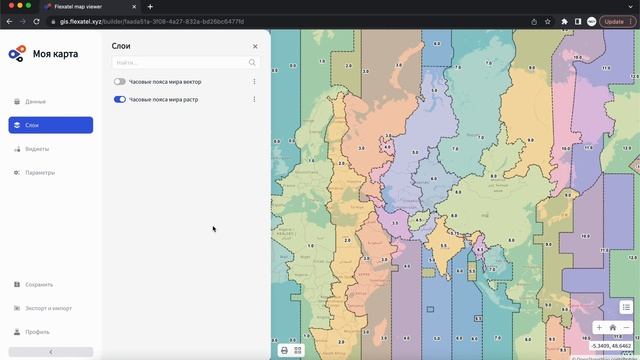Screen dimensions: 640x360
Task: Click the Параметры gear icon
Action: pos(17,173)
